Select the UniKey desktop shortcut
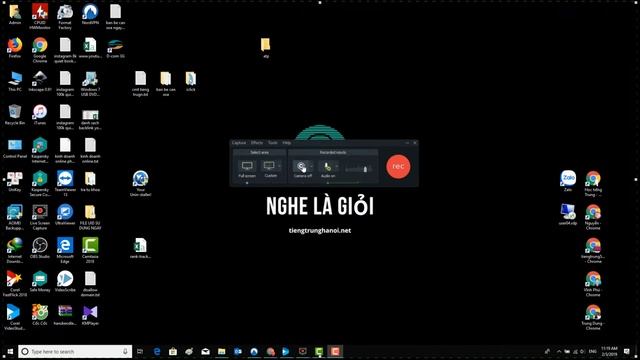This screenshot has height=360, width=640. pyautogui.click(x=15, y=182)
